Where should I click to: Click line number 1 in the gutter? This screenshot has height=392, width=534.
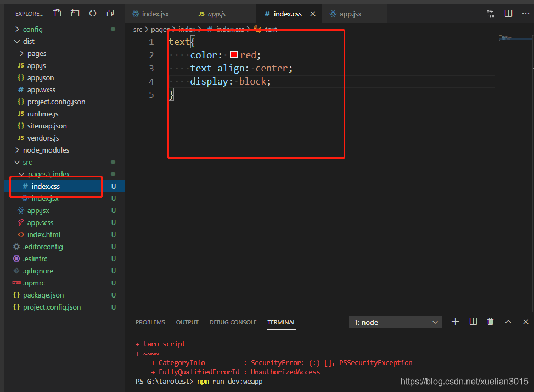(151, 42)
